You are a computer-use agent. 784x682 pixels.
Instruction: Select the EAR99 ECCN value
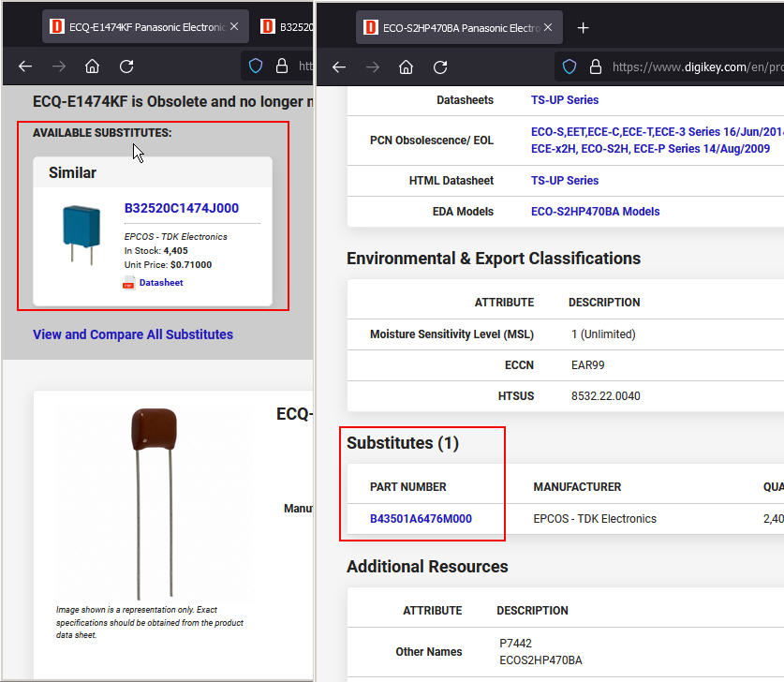[587, 365]
